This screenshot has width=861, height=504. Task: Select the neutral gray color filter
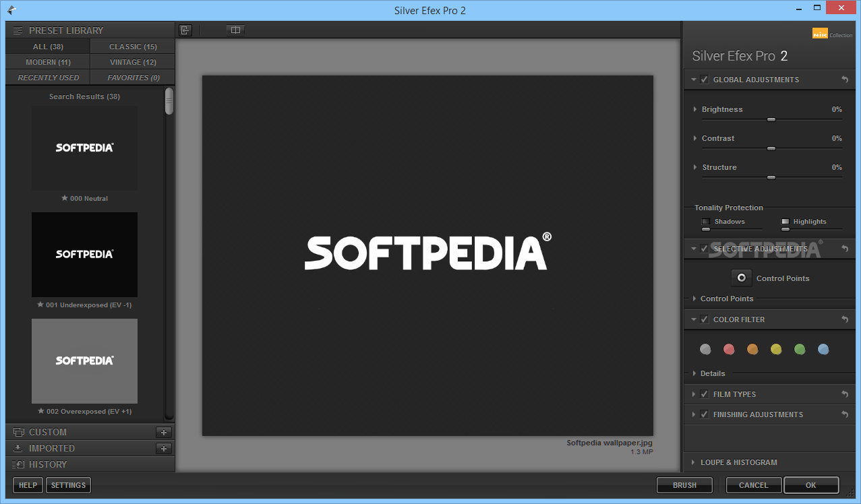pos(705,349)
